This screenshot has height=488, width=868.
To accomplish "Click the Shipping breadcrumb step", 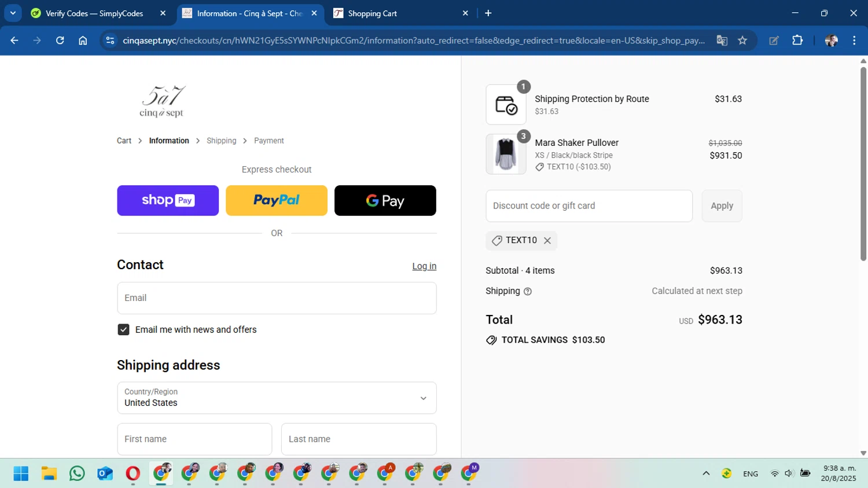I will pyautogui.click(x=221, y=141).
